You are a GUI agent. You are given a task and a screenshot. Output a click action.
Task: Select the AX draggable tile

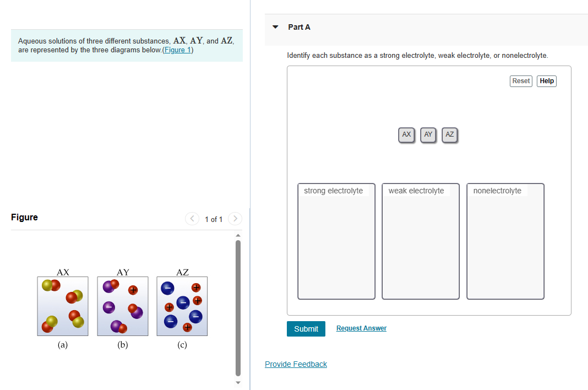406,135
